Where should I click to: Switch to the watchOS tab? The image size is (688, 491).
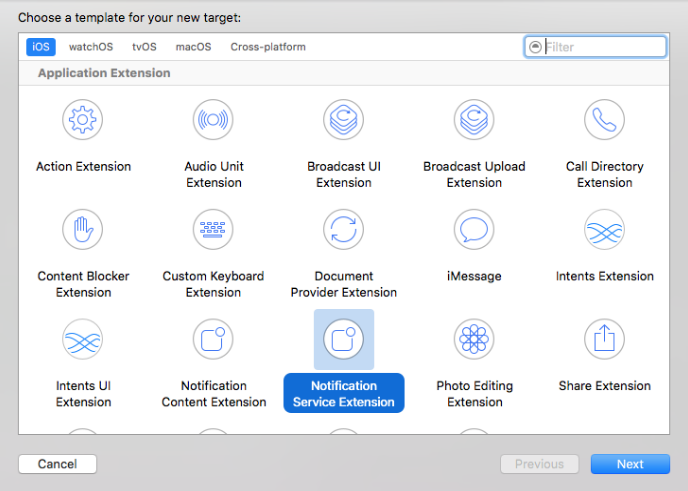coord(91,47)
